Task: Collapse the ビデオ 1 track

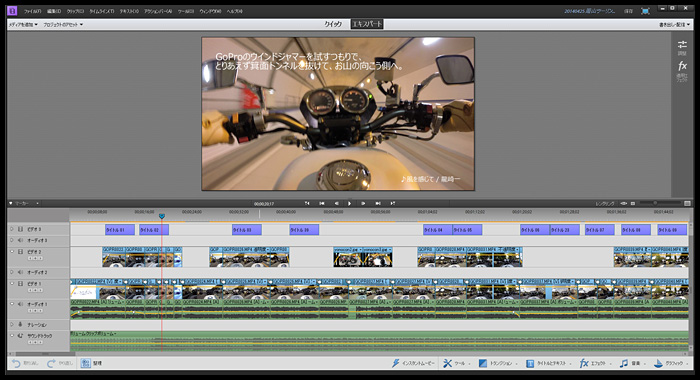Action: coord(12,284)
